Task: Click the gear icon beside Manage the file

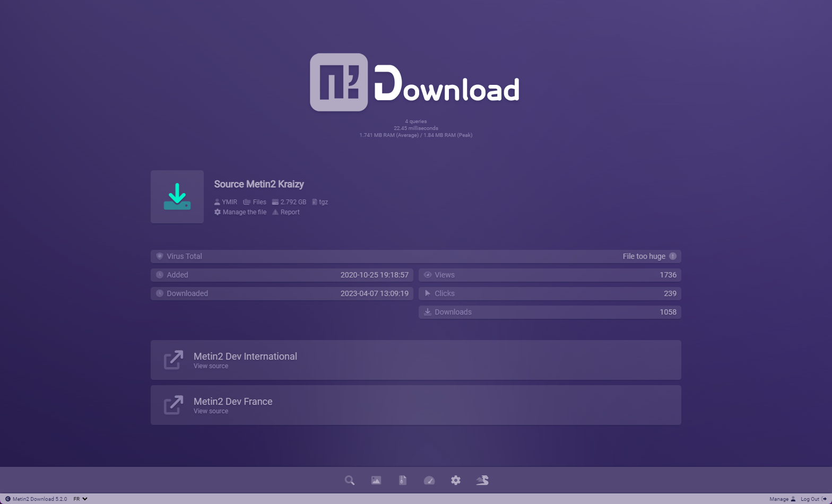Action: (x=218, y=212)
